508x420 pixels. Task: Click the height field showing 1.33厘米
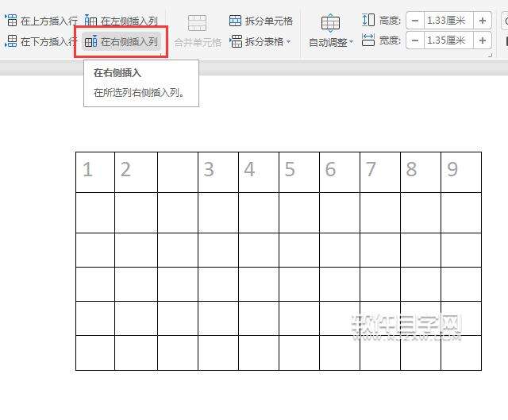click(x=448, y=21)
